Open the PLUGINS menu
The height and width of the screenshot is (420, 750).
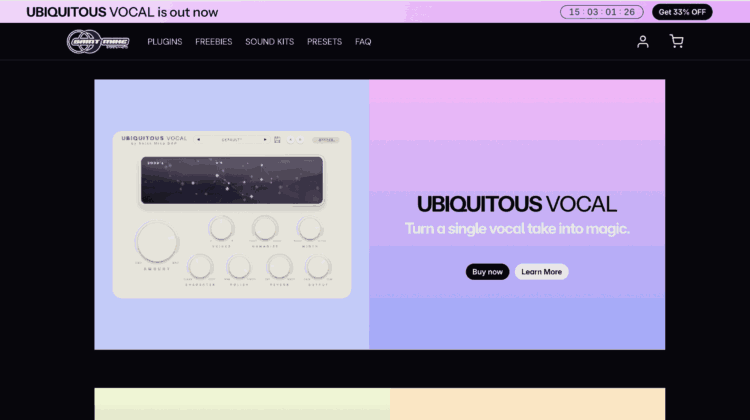coord(165,42)
